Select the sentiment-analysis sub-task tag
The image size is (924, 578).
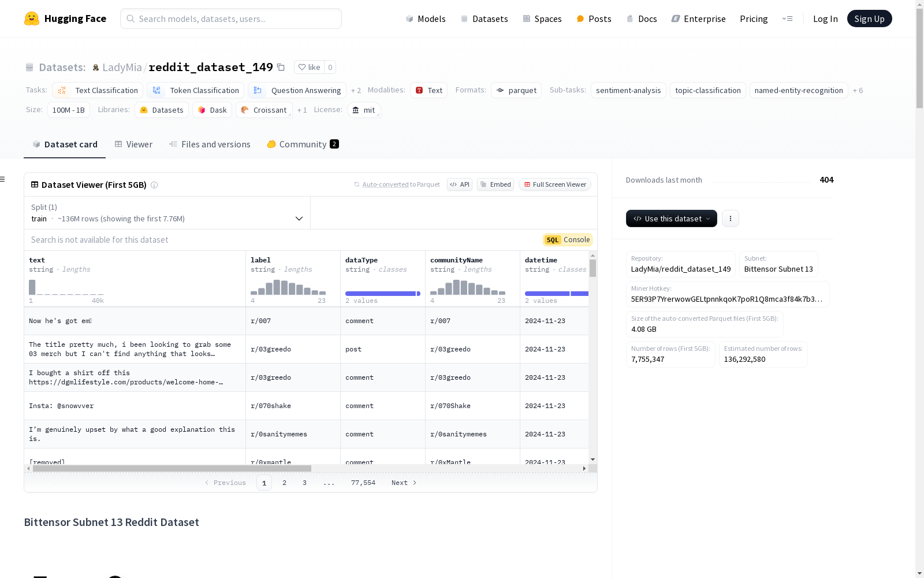pos(628,90)
